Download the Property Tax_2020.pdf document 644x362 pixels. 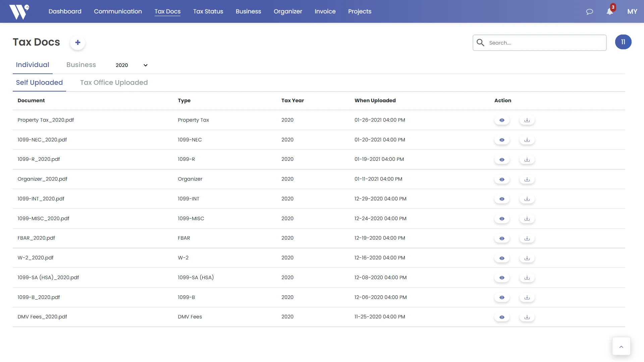click(x=527, y=120)
